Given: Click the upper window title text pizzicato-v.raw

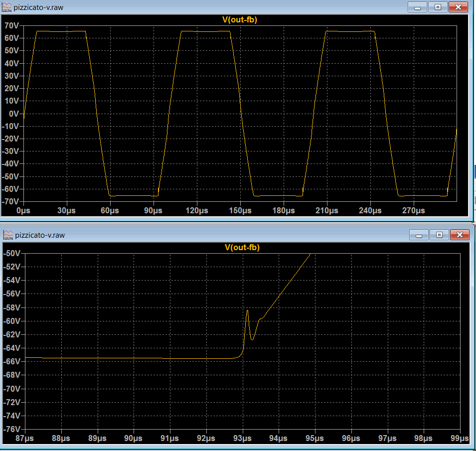Looking at the screenshot, I should tap(38, 7).
